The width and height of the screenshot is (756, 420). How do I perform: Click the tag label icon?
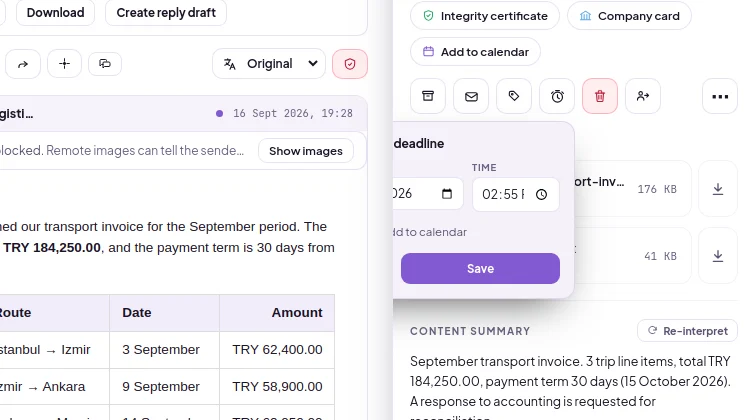click(x=514, y=96)
